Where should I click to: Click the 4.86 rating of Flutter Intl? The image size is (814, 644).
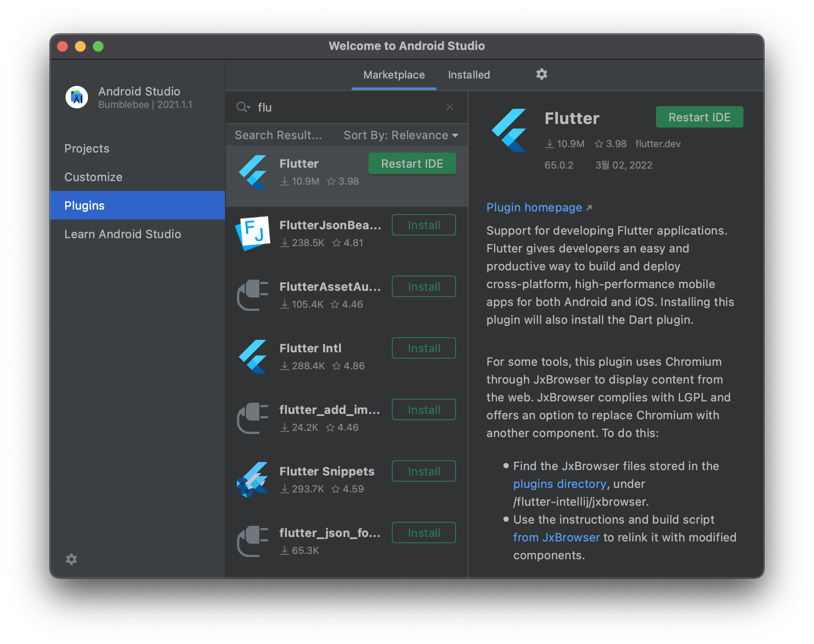tap(349, 366)
